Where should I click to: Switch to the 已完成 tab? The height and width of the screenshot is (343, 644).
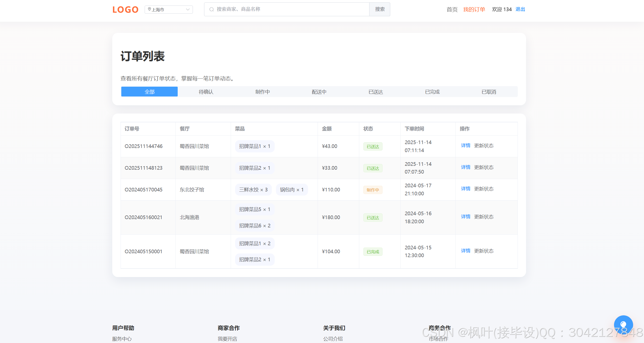432,92
